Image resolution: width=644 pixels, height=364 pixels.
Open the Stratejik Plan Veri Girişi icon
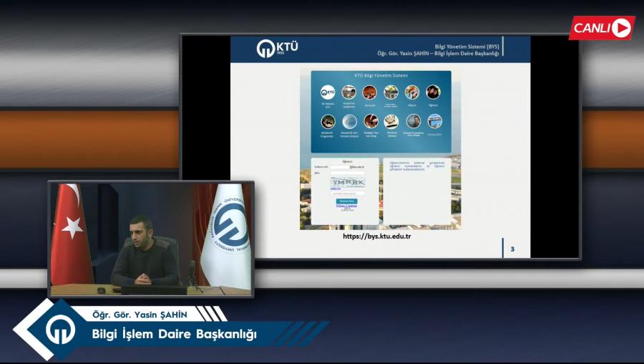(370, 121)
